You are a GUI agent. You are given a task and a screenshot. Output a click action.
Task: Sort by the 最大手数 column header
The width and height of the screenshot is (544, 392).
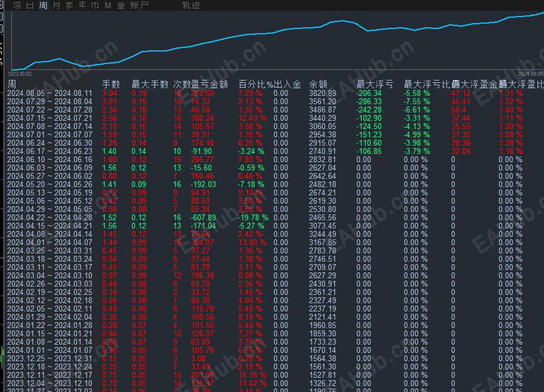click(150, 84)
